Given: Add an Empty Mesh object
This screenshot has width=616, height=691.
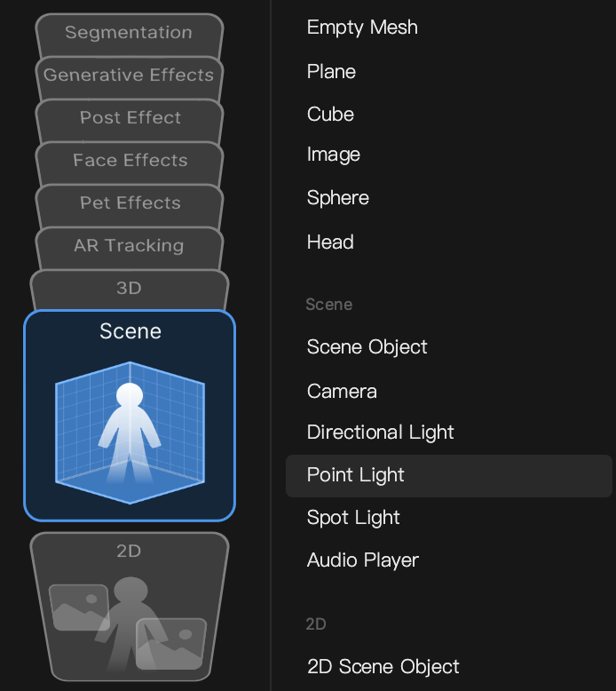Looking at the screenshot, I should tap(362, 28).
